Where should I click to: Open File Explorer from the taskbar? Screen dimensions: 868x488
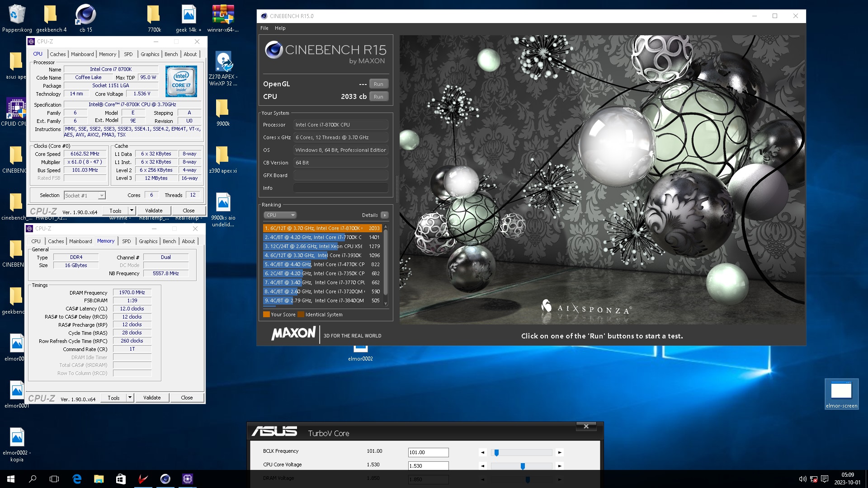pyautogui.click(x=99, y=479)
